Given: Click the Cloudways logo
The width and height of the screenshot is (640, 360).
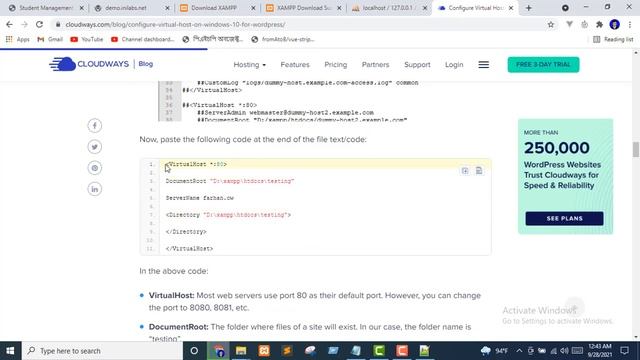Looking at the screenshot, I should pyautogui.click(x=89, y=64).
